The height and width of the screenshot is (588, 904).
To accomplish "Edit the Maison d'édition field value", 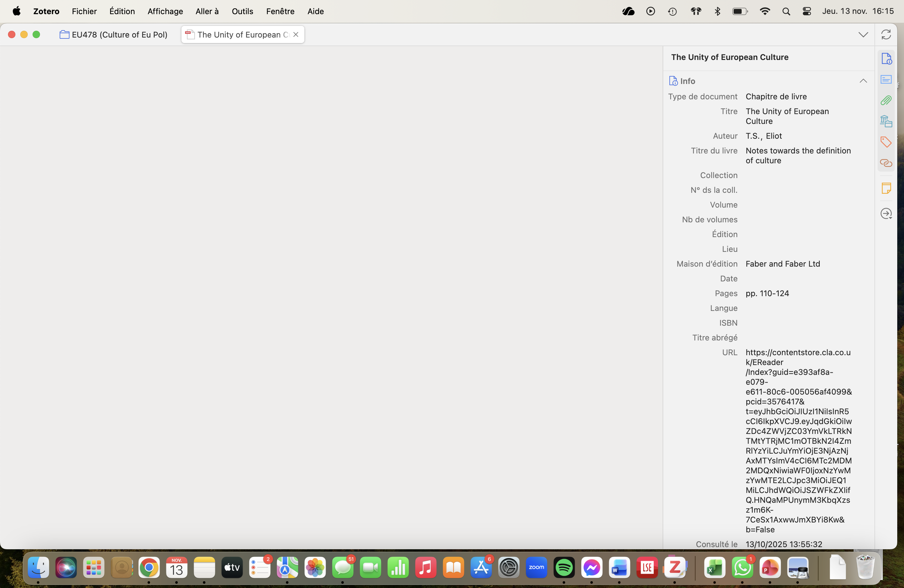I will [x=783, y=264].
